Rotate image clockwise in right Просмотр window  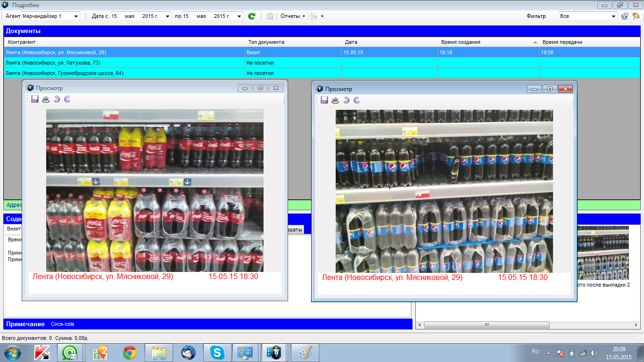pyautogui.click(x=357, y=100)
